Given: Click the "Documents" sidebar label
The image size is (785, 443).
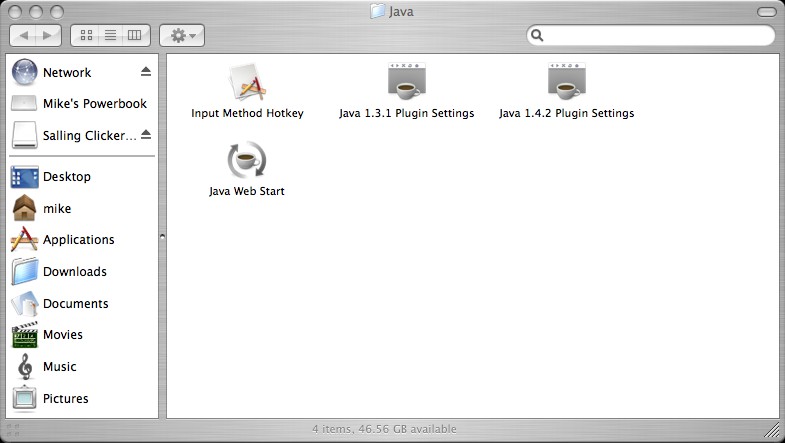Looking at the screenshot, I should (76, 303).
